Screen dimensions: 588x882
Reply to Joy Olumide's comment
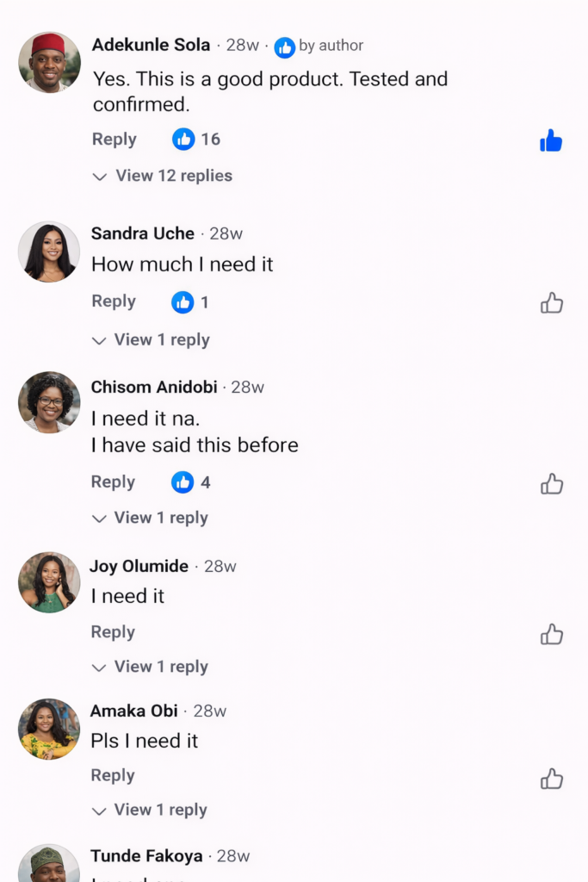[113, 632]
